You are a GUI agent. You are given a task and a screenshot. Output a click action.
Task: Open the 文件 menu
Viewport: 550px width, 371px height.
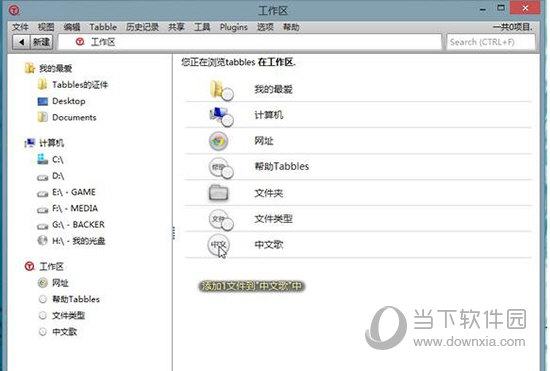coord(20,27)
